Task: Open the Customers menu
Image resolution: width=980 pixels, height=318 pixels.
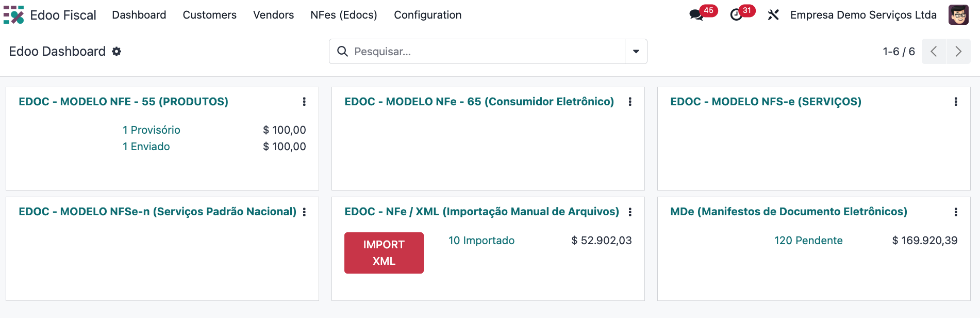Action: (209, 15)
